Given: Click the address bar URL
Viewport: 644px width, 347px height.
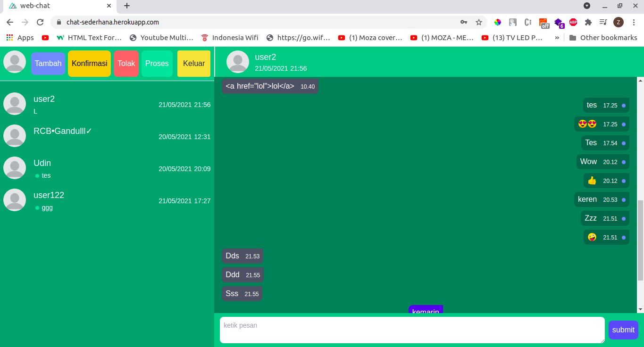Looking at the screenshot, I should click(113, 22).
